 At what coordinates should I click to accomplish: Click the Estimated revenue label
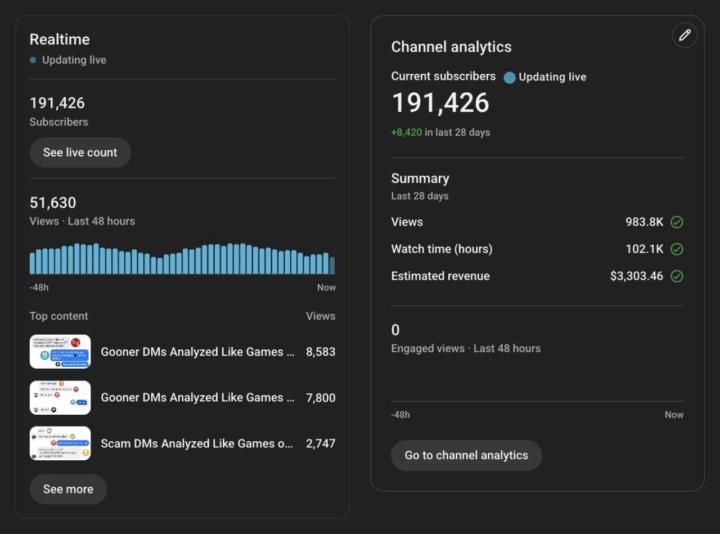[x=440, y=276]
